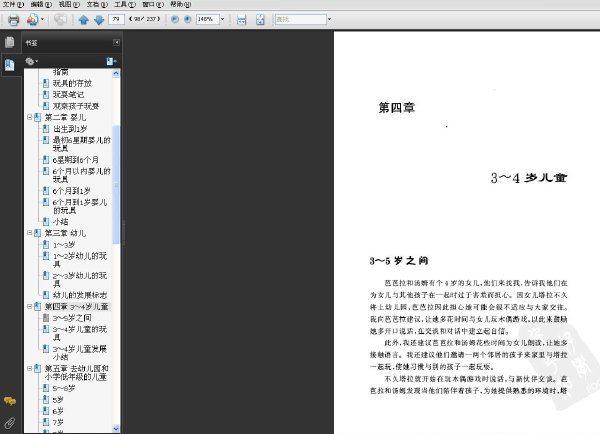
Task: Click the Print icon in toolbar
Action: point(13,20)
